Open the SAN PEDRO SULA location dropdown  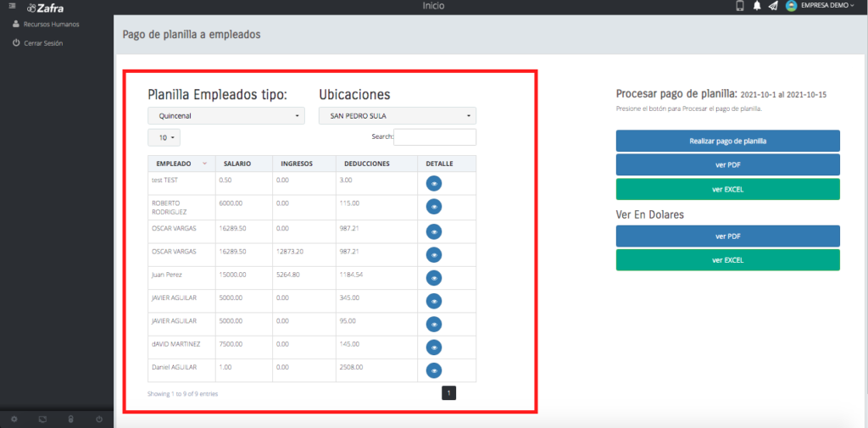click(x=398, y=116)
